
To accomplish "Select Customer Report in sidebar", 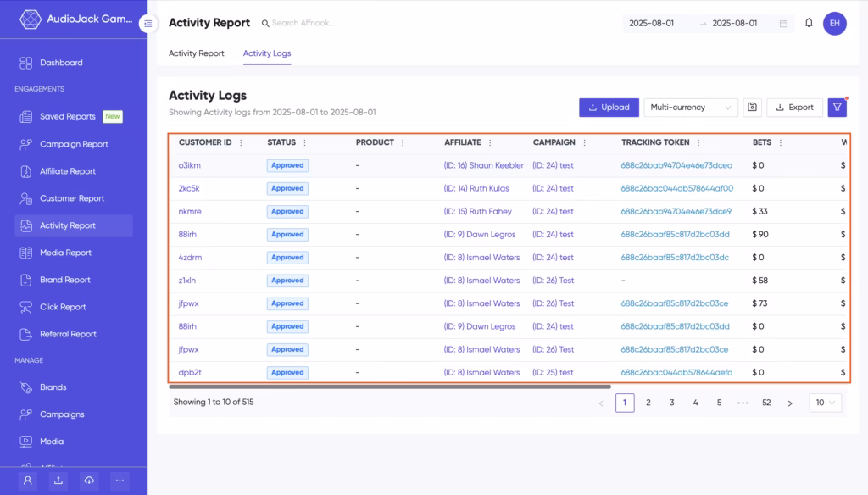I will tap(72, 198).
